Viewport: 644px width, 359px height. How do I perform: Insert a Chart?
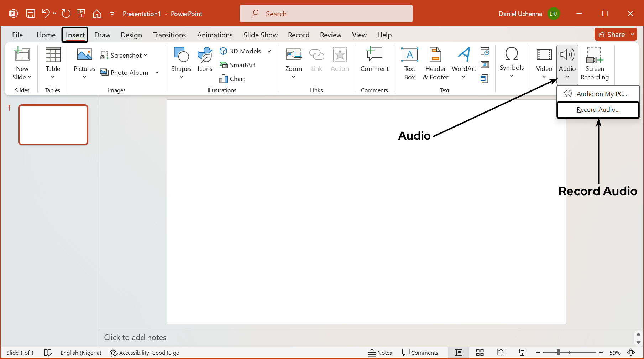pos(232,79)
